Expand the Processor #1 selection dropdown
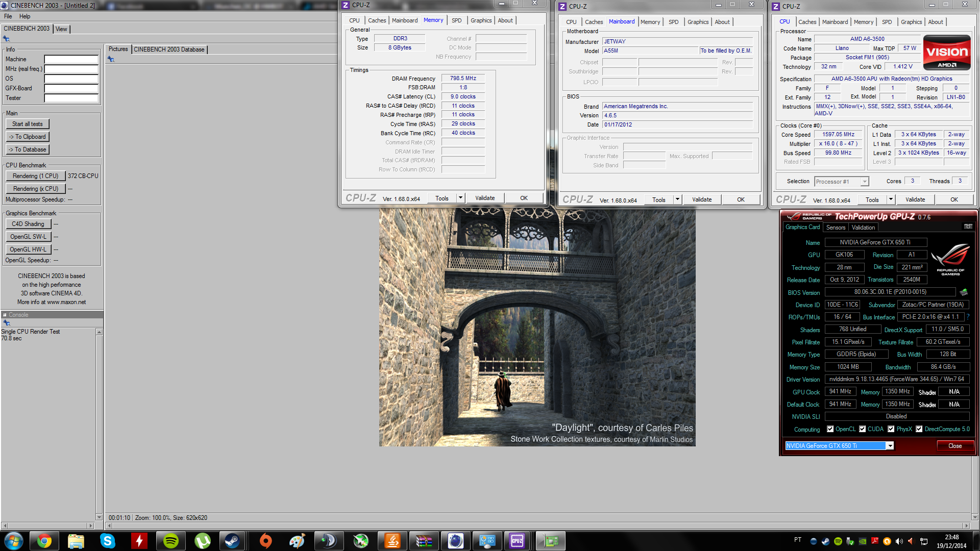The image size is (980, 551). (x=864, y=182)
